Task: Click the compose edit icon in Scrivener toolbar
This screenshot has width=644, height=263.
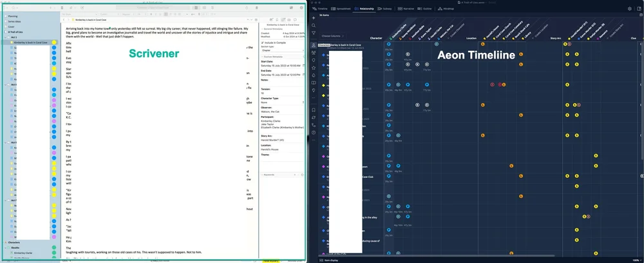Action: coord(82,7)
